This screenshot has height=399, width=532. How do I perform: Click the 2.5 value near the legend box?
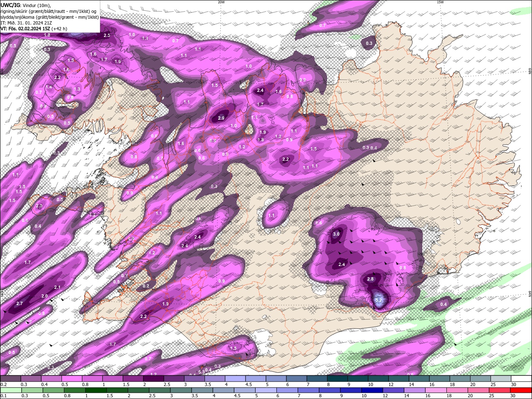tap(107, 35)
